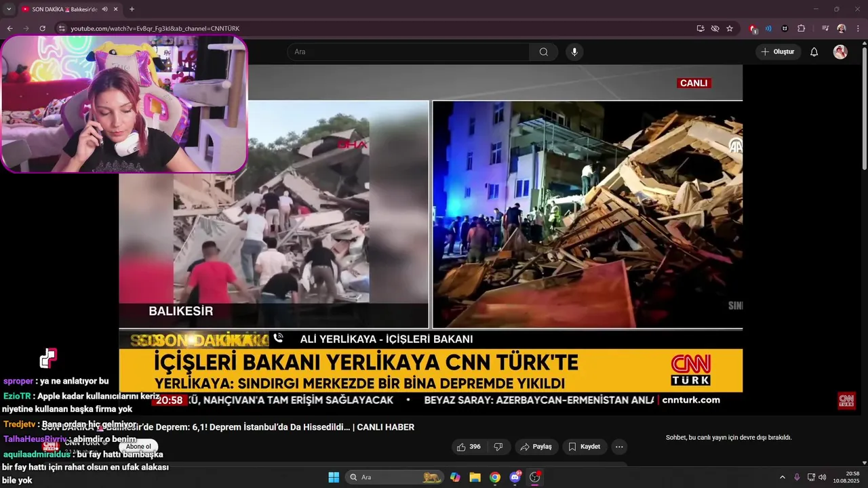Open media controls in Chrome toolbar
868x488 pixels.
click(825, 28)
